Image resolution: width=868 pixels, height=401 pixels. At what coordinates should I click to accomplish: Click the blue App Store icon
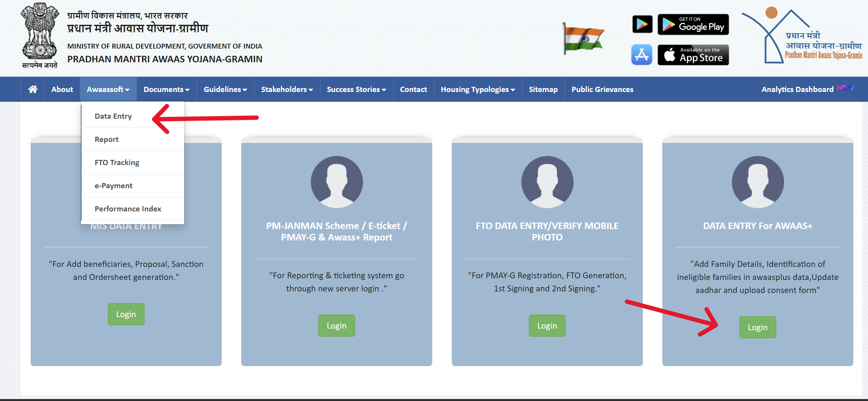641,54
